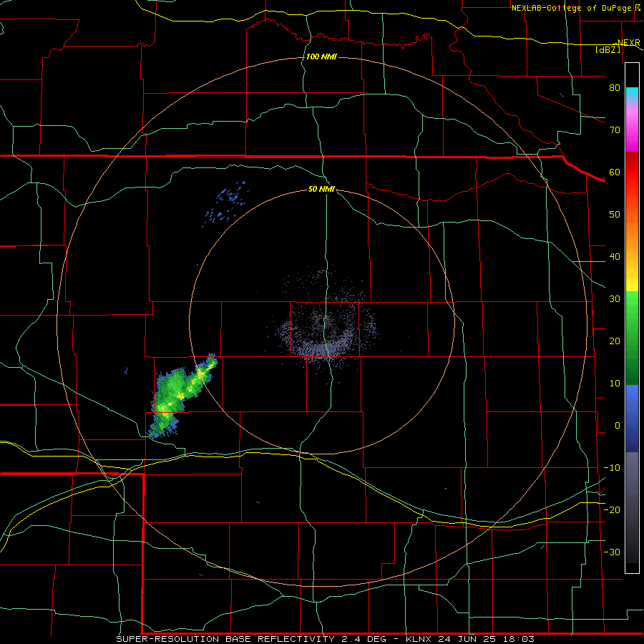This screenshot has height=644, width=644.
Task: Click the 30 value on dBZ scale
Action: [x=615, y=299]
